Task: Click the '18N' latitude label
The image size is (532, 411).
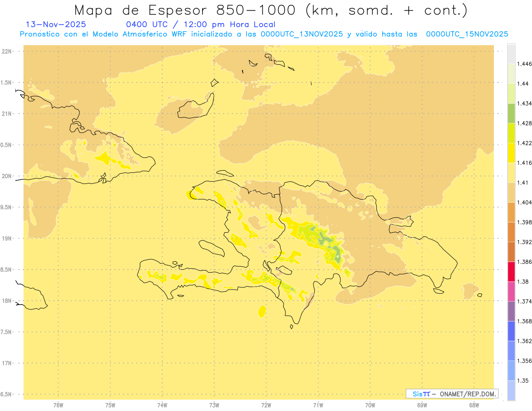Action: tap(7, 301)
